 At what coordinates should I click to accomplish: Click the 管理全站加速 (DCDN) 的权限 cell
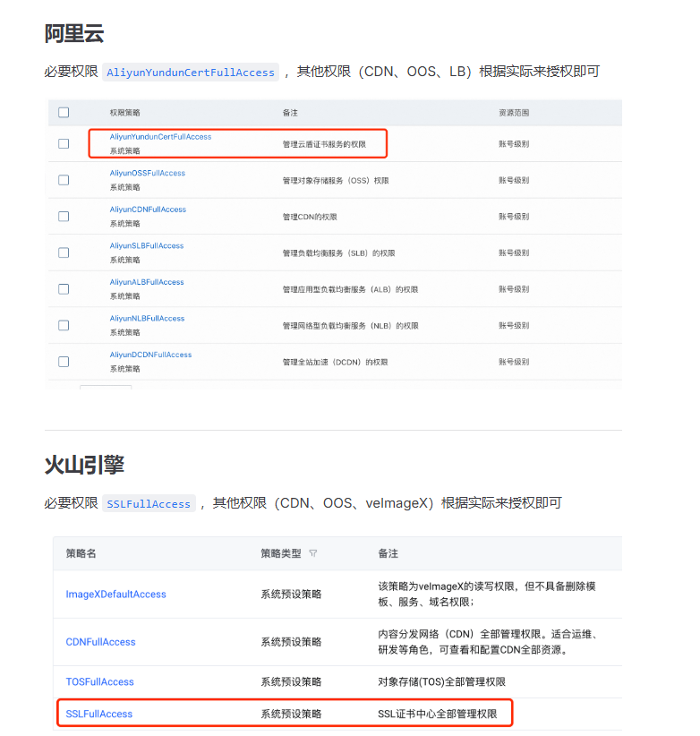(335, 362)
